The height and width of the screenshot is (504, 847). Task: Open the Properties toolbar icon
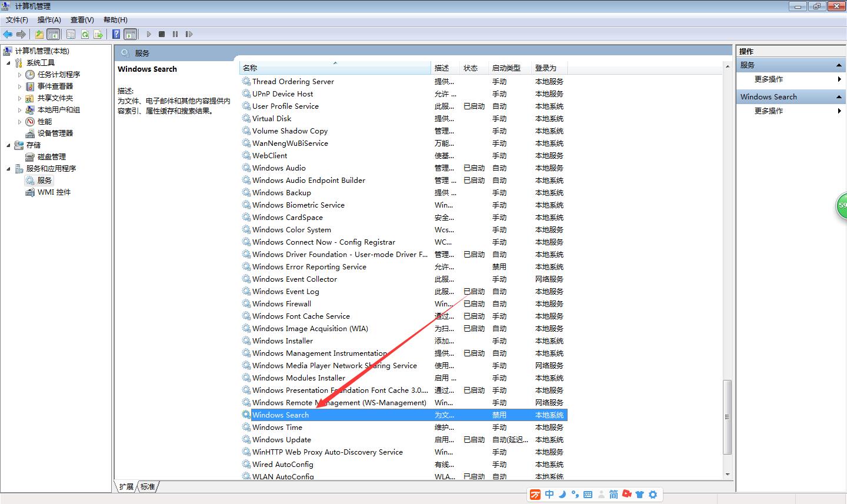[71, 34]
